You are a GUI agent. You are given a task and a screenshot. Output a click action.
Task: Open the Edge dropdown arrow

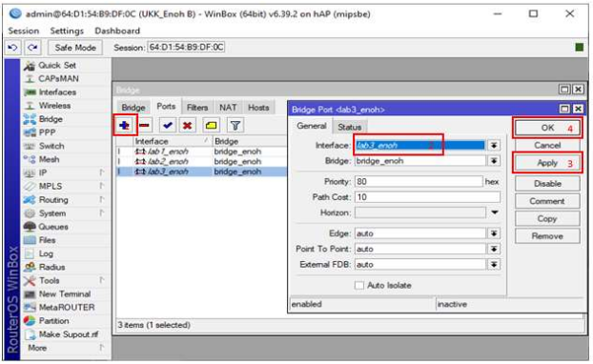point(494,233)
